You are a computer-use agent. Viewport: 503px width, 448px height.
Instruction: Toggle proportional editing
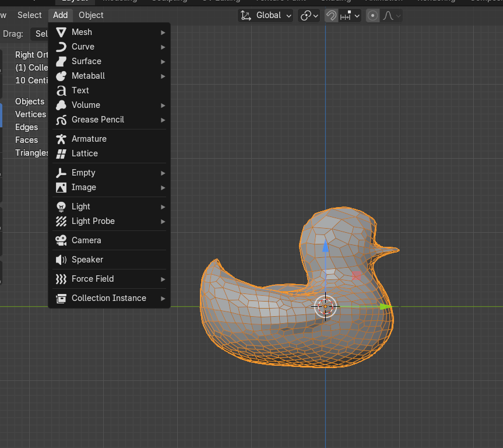(372, 15)
